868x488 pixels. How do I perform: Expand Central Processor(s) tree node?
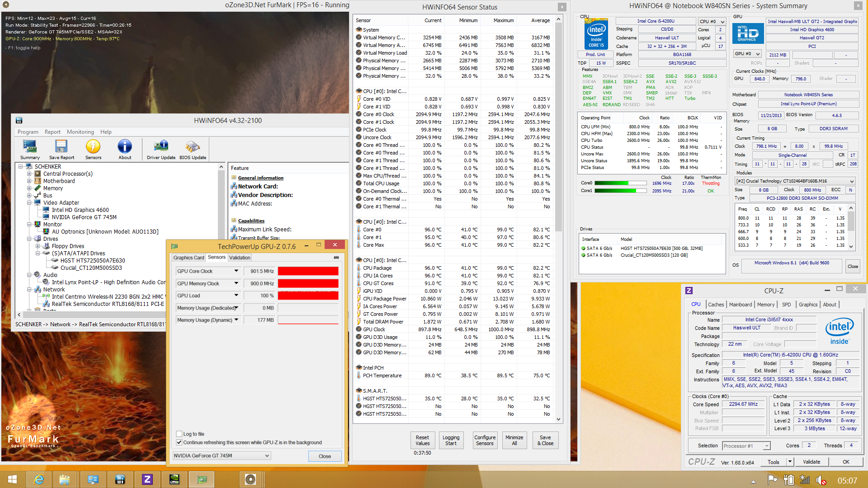pyautogui.click(x=29, y=174)
